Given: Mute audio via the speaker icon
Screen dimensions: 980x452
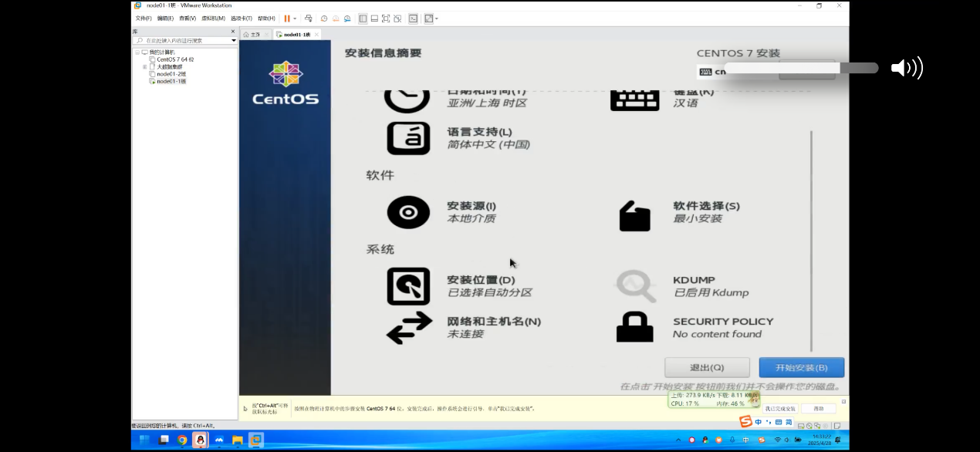Looking at the screenshot, I should (x=907, y=68).
